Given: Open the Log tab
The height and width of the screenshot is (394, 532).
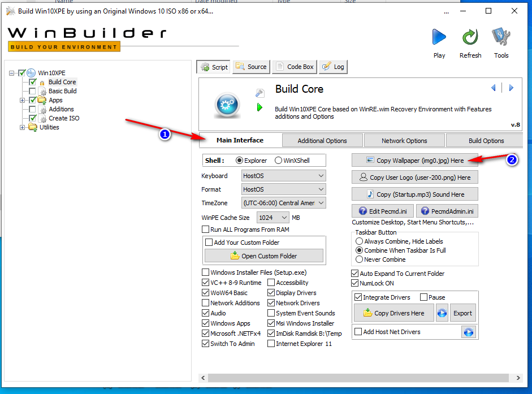Looking at the screenshot, I should 333,67.
